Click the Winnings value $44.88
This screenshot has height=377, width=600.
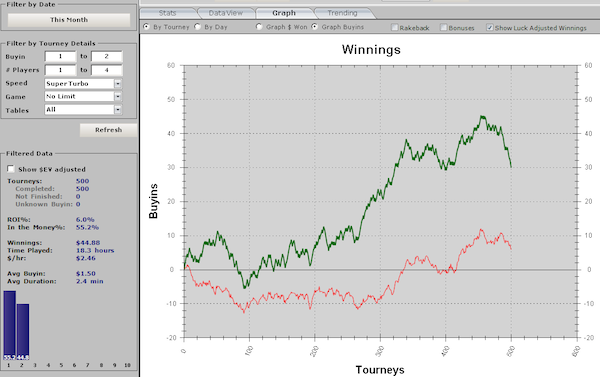point(88,243)
